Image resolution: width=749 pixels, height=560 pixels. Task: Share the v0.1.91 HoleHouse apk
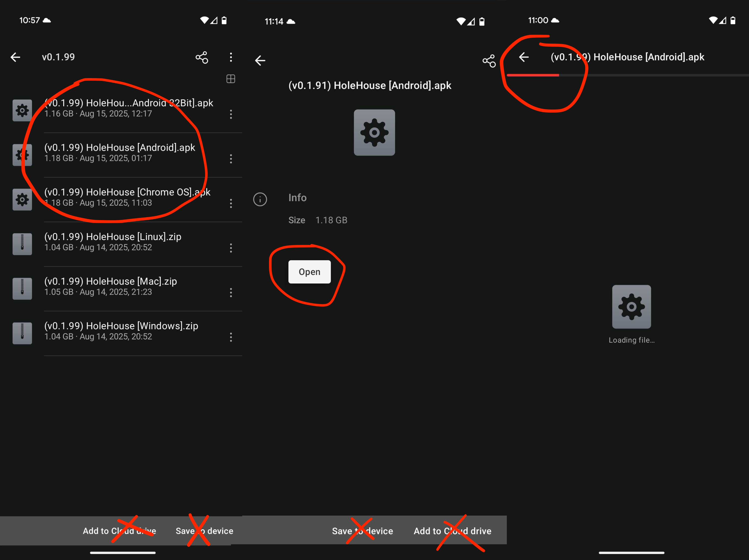tap(489, 61)
